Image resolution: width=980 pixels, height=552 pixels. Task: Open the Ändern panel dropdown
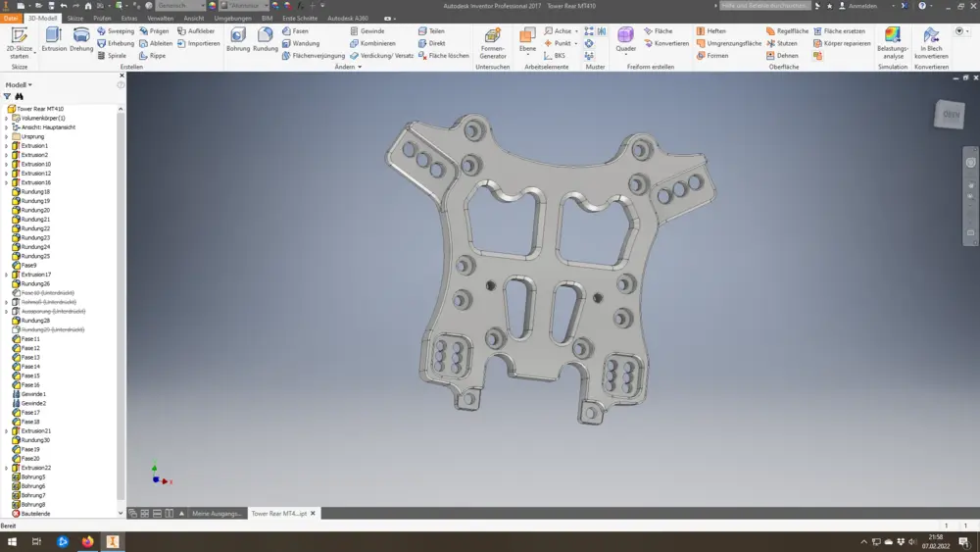click(x=348, y=67)
